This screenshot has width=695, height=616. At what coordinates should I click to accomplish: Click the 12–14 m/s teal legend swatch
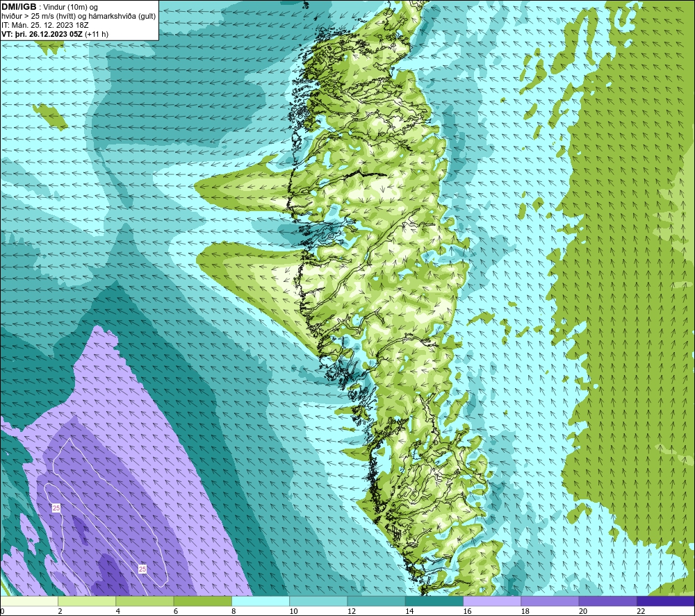click(376, 601)
